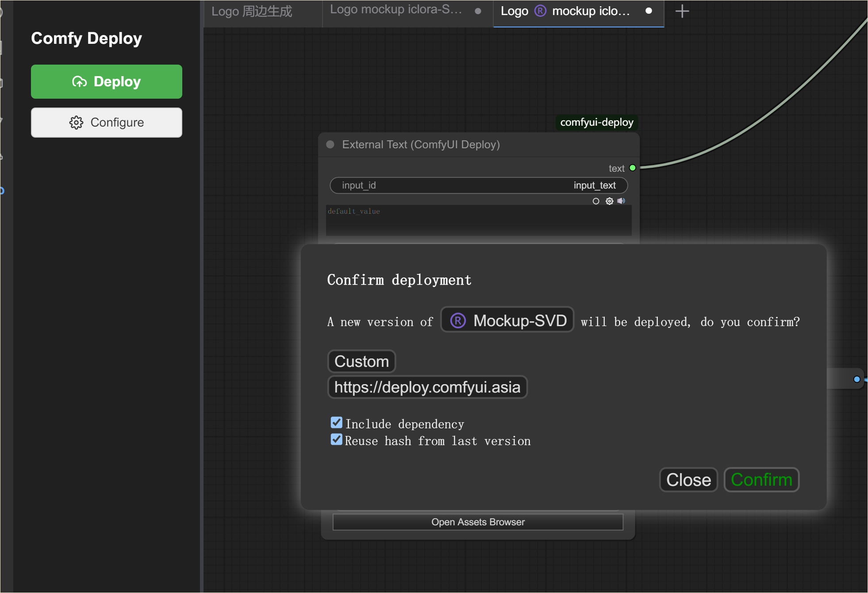Add a new workflow tab with plus icon
Screen dimensions: 868x593
tap(682, 11)
